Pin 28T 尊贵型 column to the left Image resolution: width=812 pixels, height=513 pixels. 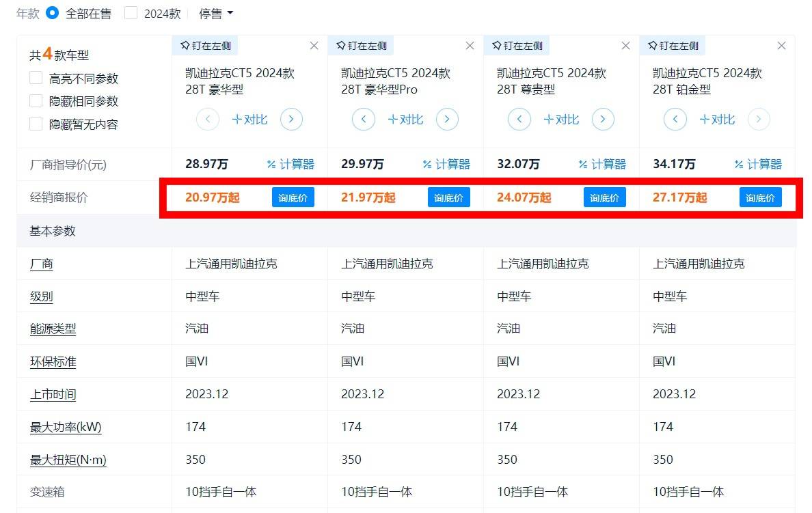click(x=517, y=46)
